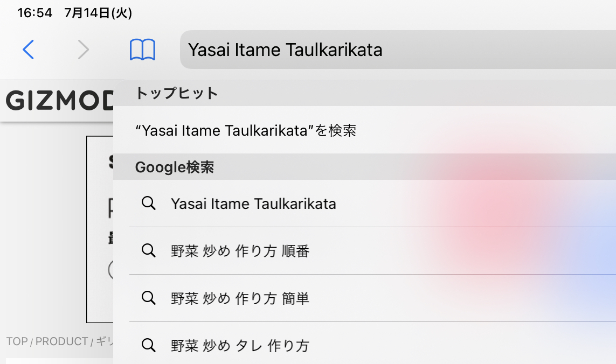616x364 pixels.
Task: Click magnifier icon beside Yasai Itame Taulkarikata suggestion
Action: pos(149,204)
